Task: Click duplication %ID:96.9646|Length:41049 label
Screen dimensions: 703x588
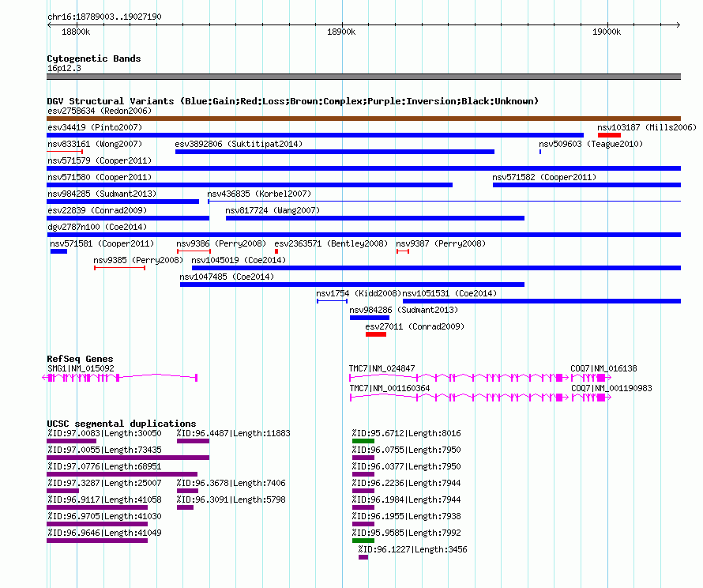Action: (x=104, y=533)
